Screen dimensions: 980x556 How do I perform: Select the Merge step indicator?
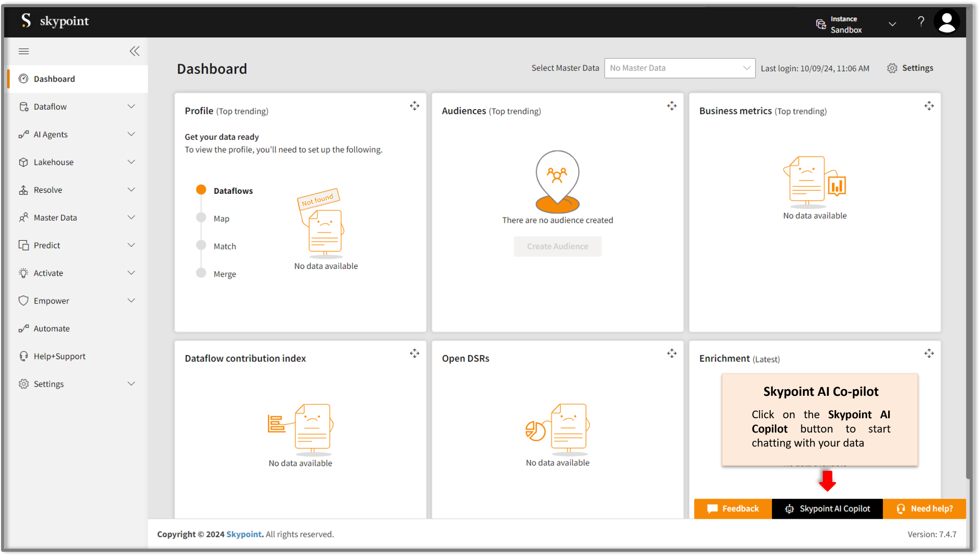[x=201, y=273]
